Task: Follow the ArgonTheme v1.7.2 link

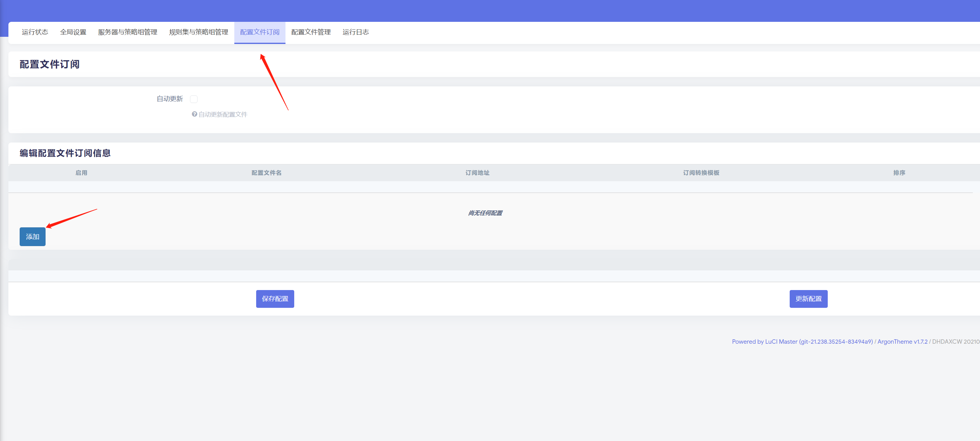Action: [x=902, y=342]
